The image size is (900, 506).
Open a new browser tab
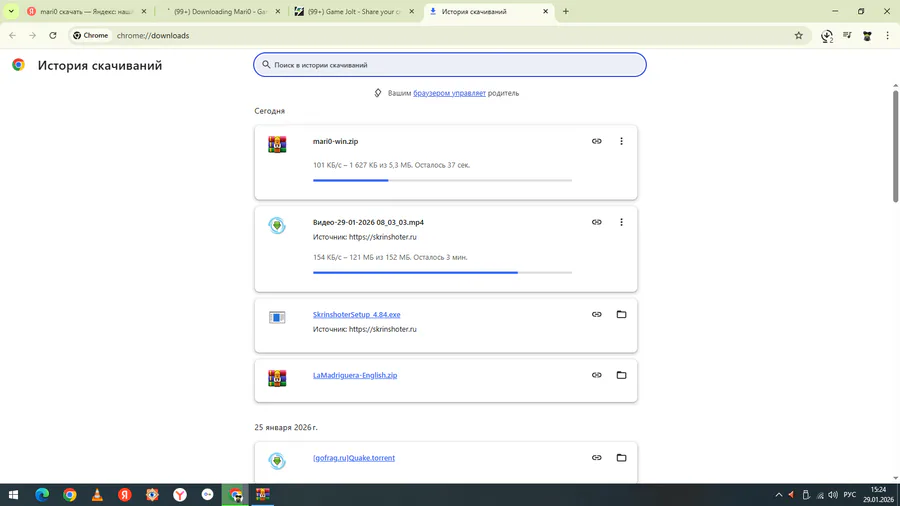pyautogui.click(x=565, y=11)
